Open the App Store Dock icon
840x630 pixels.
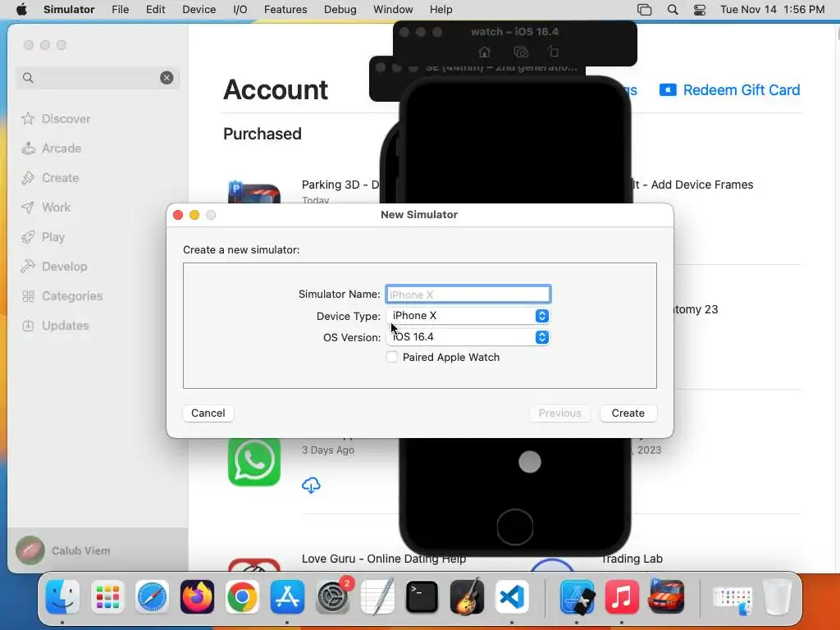[x=287, y=597]
